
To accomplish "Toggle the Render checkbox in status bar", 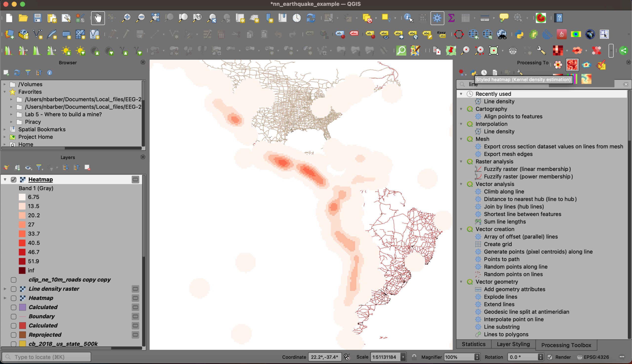I will click(550, 357).
